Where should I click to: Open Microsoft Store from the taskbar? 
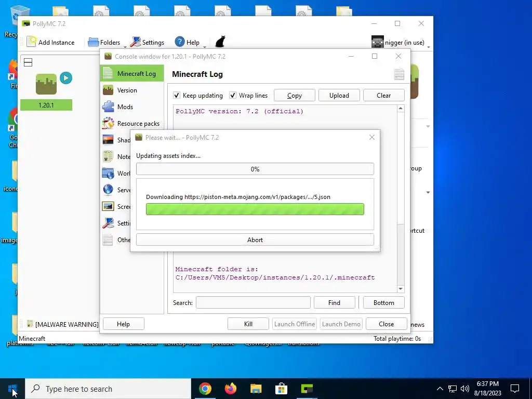point(281,389)
